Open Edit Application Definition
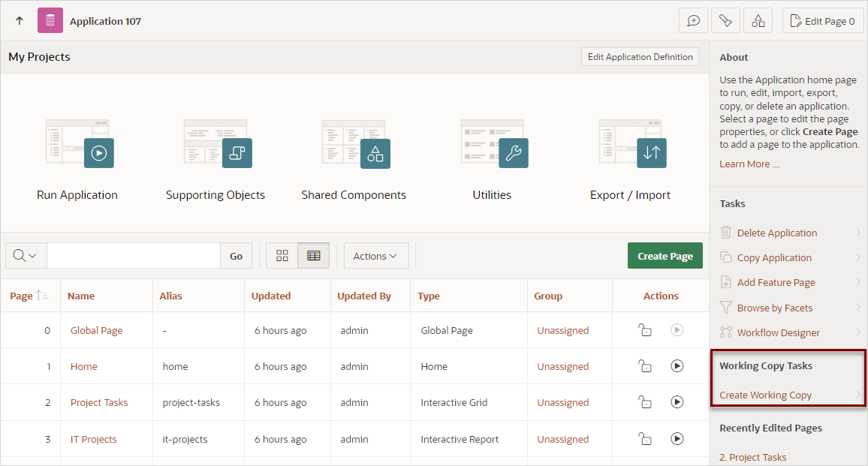Screen dimensions: 868x466 click(640, 56)
